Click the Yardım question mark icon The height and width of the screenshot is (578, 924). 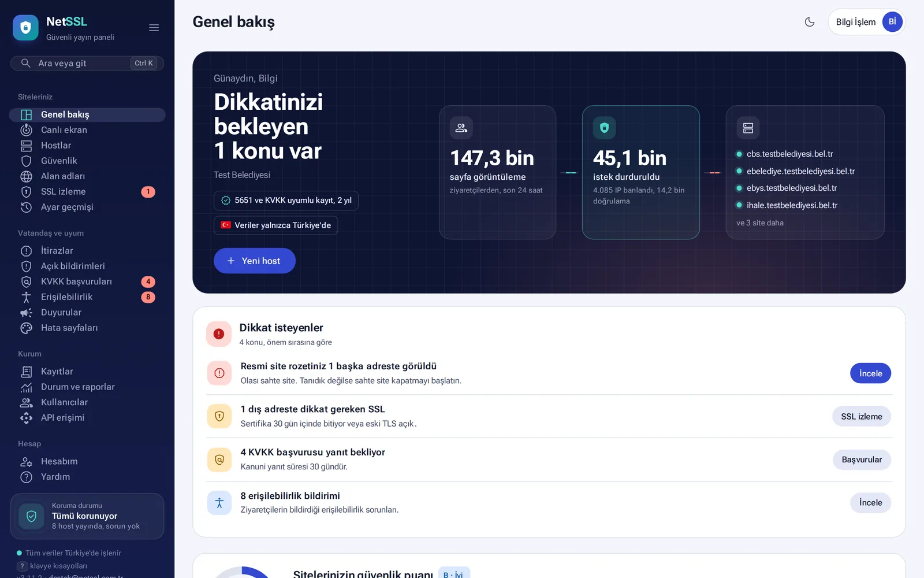26,477
